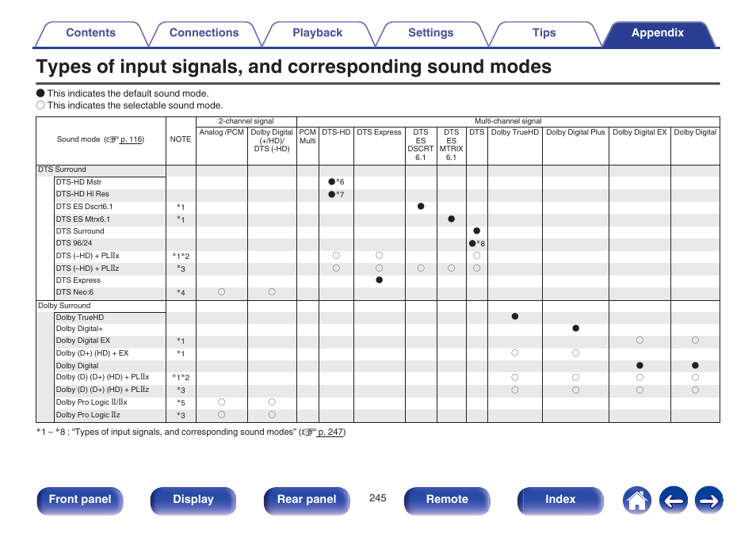756x533 pixels.
Task: Click the 'NOTE' column header
Action: (x=181, y=139)
